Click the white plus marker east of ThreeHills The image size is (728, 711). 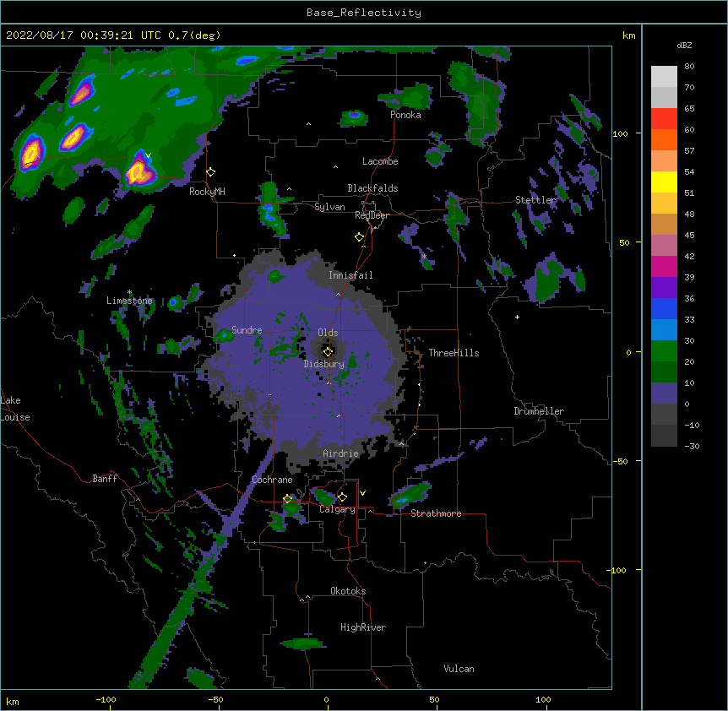pyautogui.click(x=517, y=317)
